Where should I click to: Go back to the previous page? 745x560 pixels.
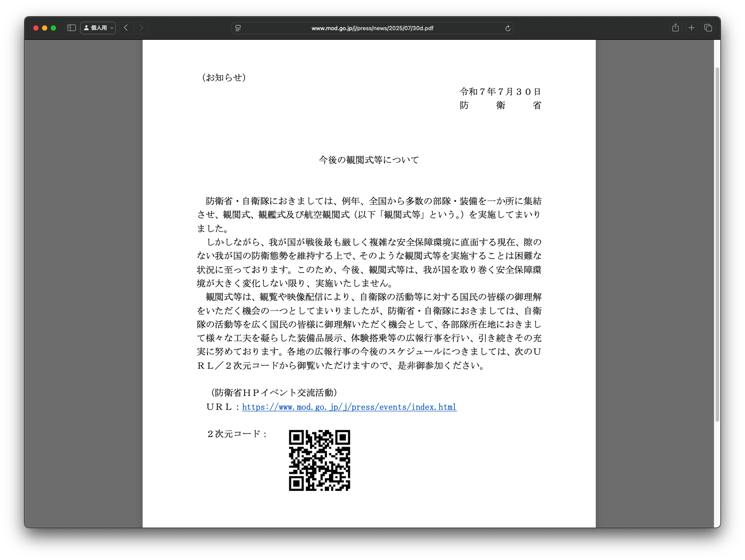click(126, 28)
